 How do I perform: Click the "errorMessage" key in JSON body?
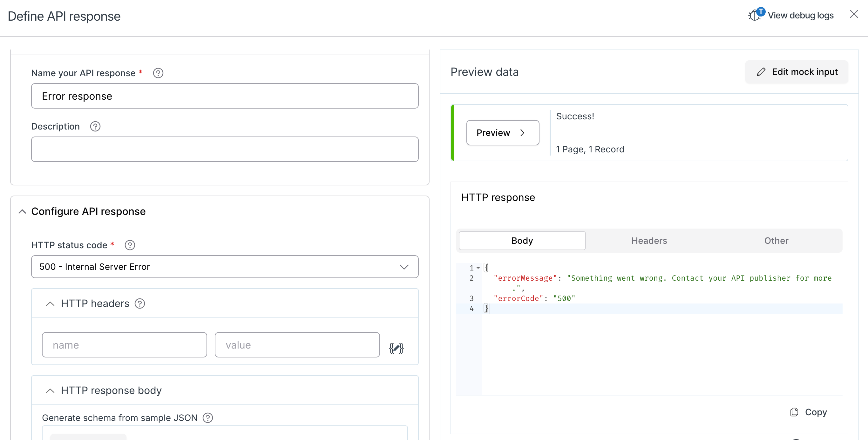[525, 278]
